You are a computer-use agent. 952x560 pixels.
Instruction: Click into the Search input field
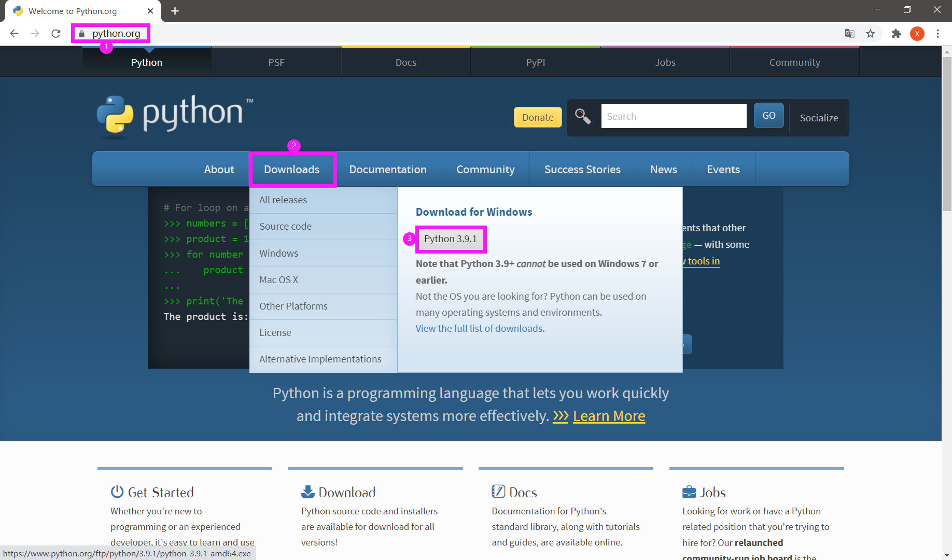[x=674, y=116]
